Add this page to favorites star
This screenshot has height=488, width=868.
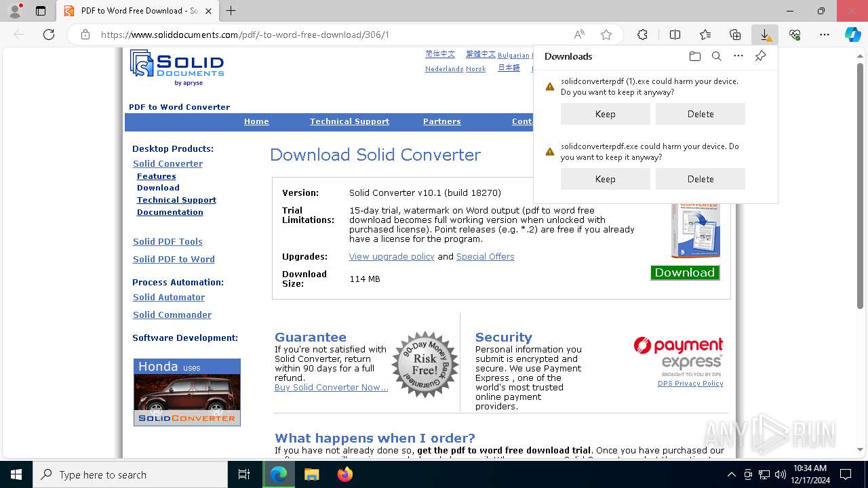(606, 35)
